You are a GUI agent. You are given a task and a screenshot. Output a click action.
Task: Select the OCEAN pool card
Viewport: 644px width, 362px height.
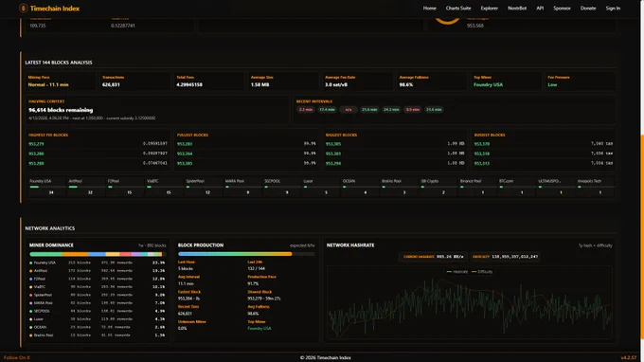(x=359, y=187)
